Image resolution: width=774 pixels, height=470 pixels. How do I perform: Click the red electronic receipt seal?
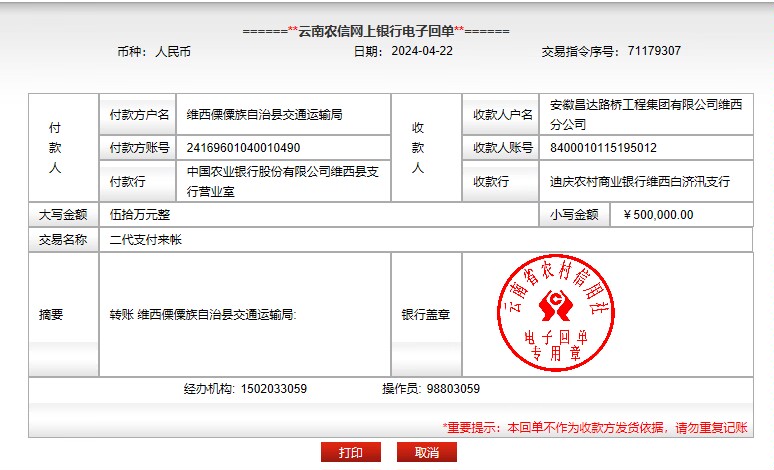coord(555,313)
